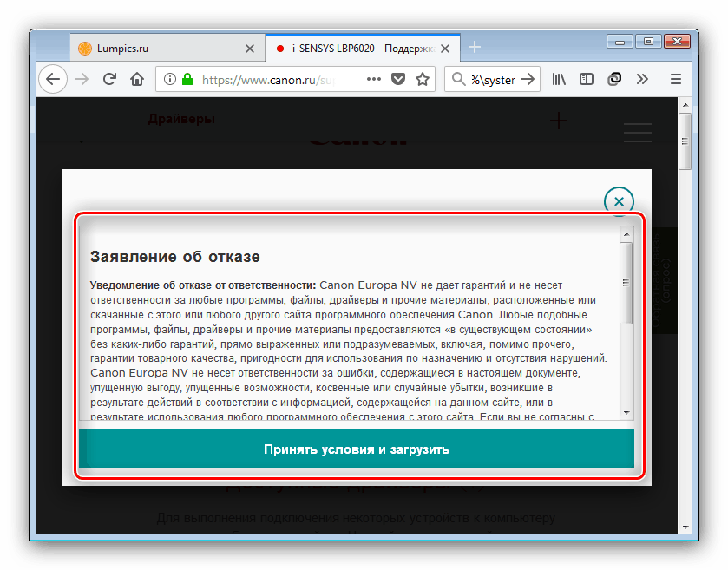
Task: Click the search bar field
Action: coord(493,80)
